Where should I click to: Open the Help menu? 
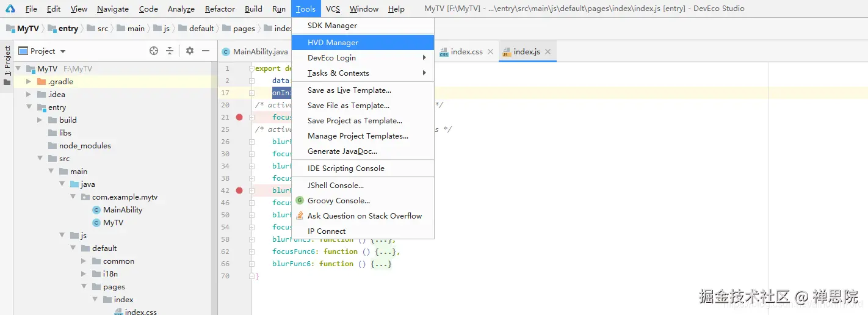click(396, 9)
